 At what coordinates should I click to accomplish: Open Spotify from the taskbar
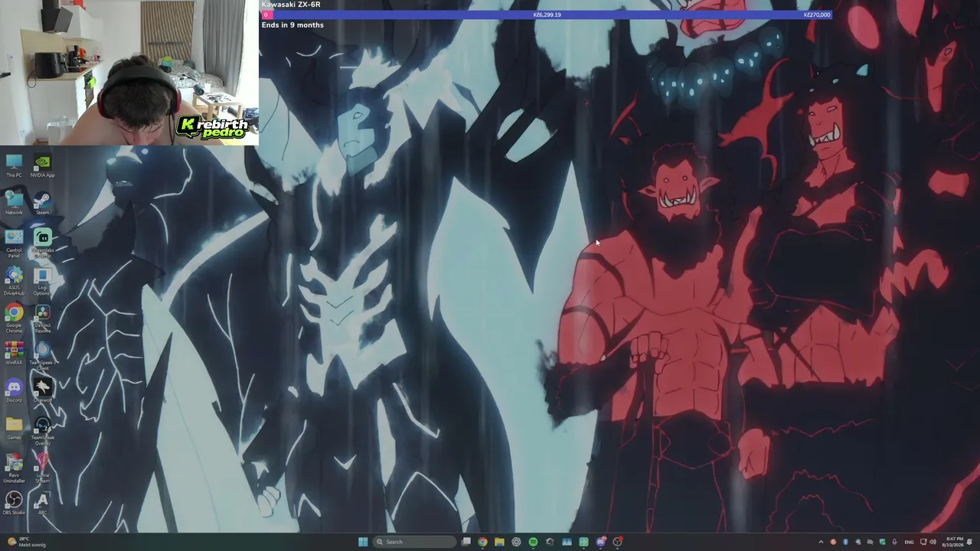pos(533,542)
